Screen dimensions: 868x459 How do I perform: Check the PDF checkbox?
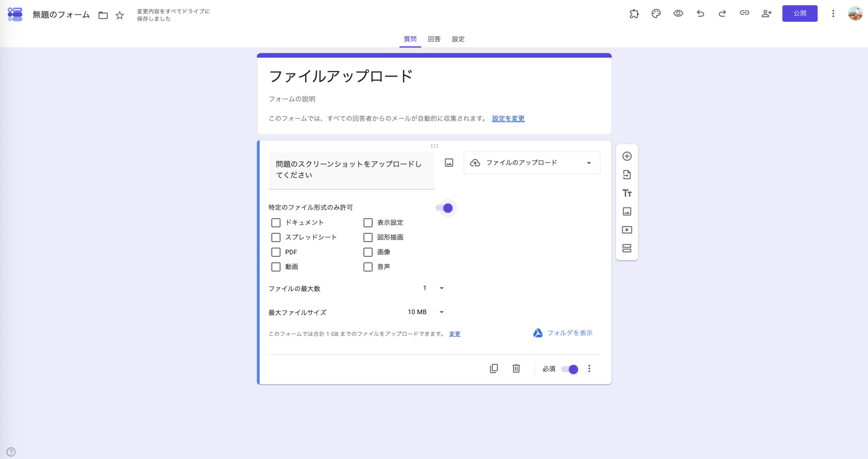click(x=276, y=252)
